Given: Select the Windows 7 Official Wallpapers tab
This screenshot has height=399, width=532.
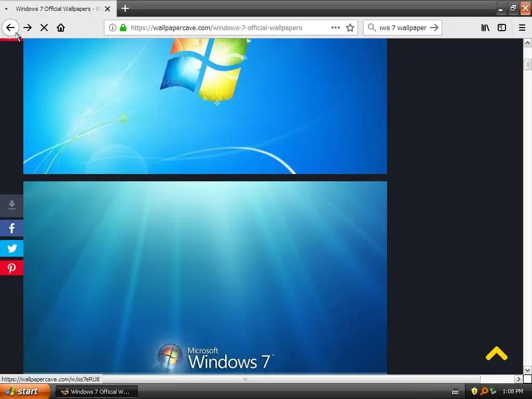Looking at the screenshot, I should tap(58, 9).
